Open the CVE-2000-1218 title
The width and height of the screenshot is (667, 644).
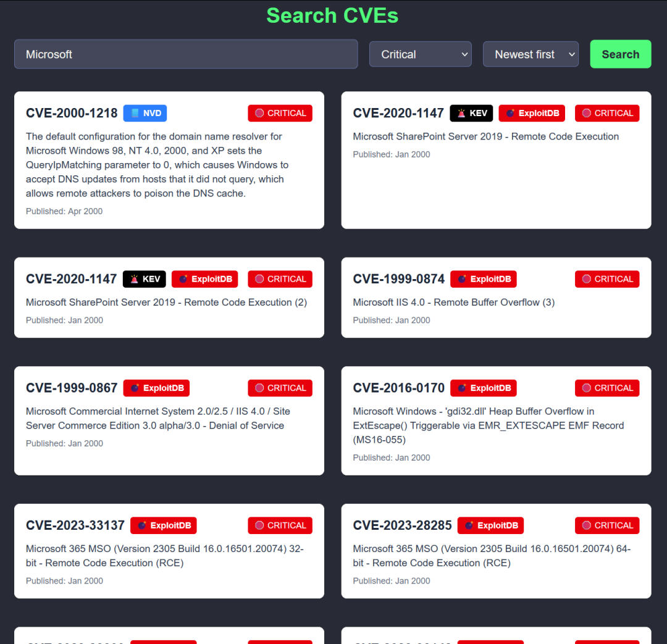pyautogui.click(x=72, y=113)
